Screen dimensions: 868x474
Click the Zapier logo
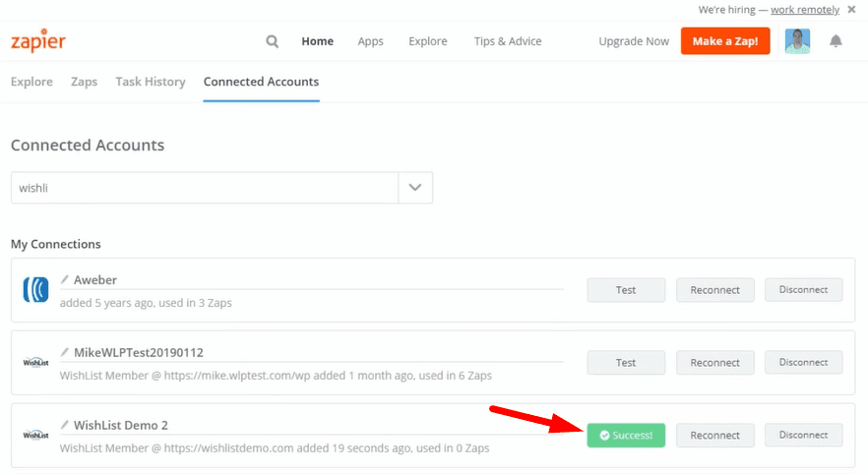click(38, 41)
